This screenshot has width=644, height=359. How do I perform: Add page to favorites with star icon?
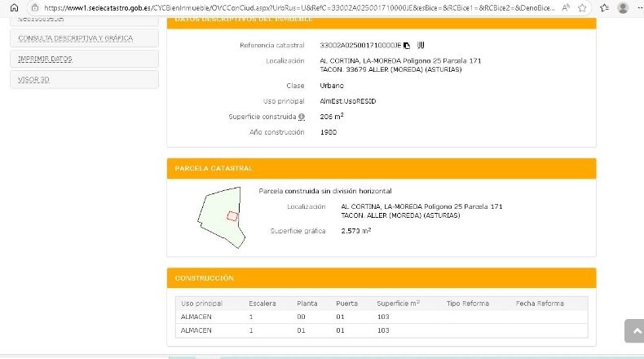click(582, 7)
